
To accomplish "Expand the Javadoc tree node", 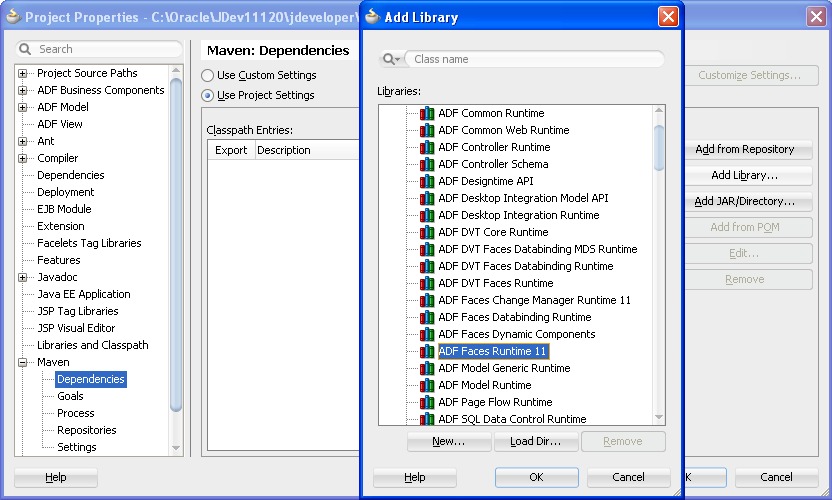I will (22, 277).
